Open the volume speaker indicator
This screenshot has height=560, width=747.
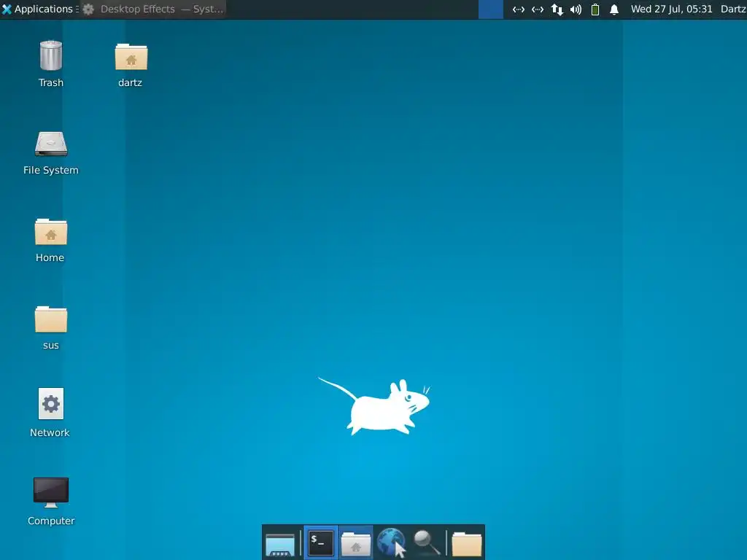(x=576, y=9)
